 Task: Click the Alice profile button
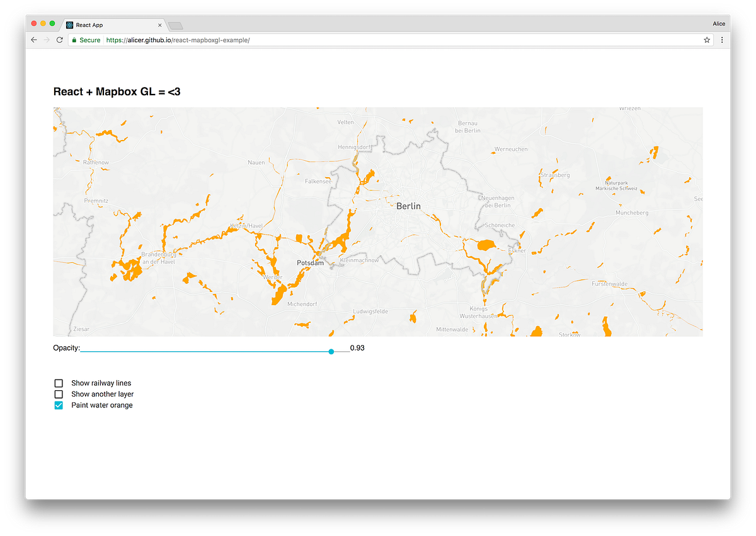point(719,23)
